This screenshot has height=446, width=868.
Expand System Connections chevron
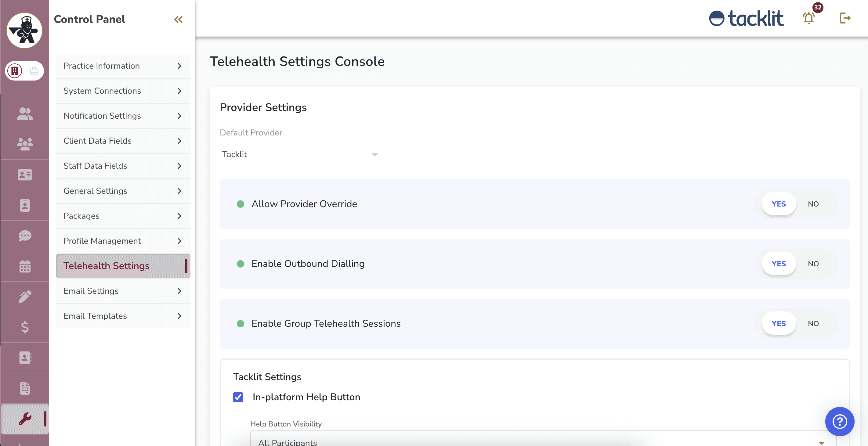[179, 91]
